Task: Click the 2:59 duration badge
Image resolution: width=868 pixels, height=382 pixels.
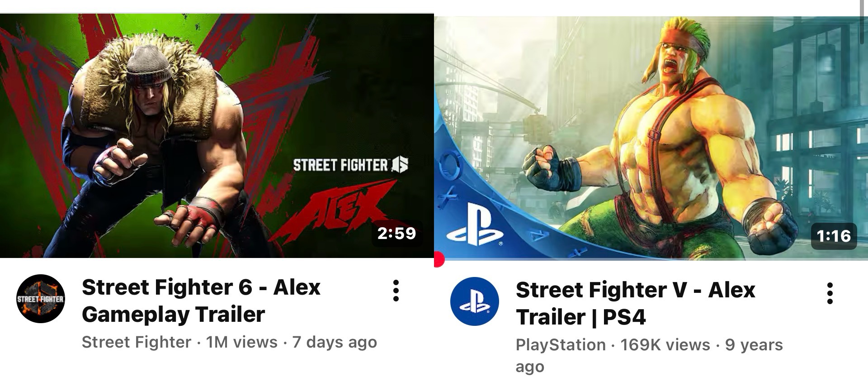Action: click(x=396, y=233)
